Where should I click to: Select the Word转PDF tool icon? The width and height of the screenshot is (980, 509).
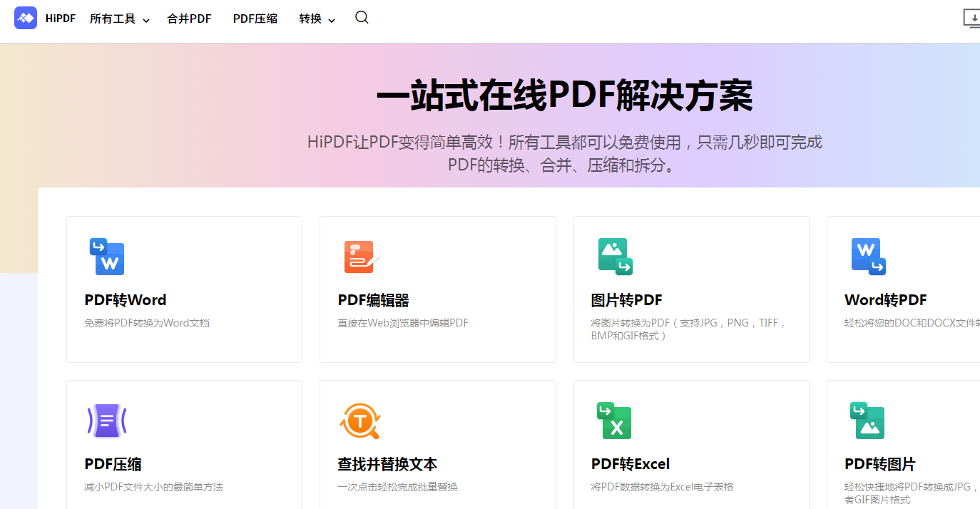click(868, 257)
